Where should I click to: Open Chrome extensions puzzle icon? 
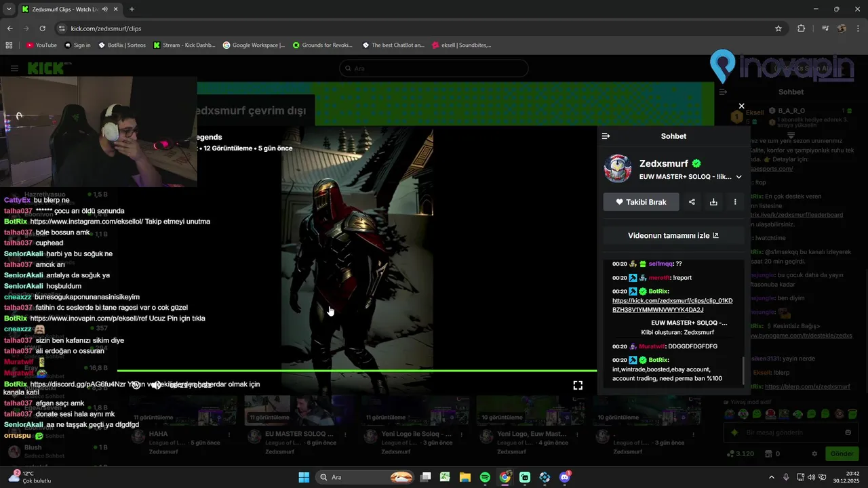pyautogui.click(x=802, y=28)
